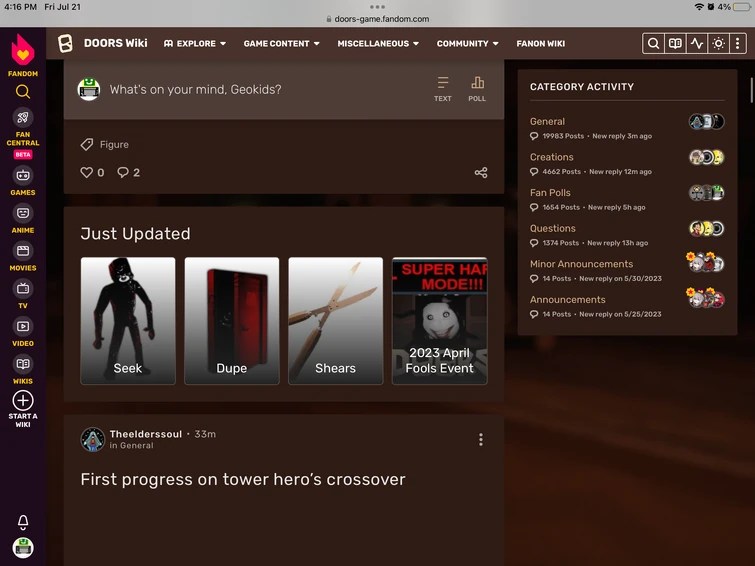This screenshot has width=755, height=566.
Task: Open the Fan Polls category
Action: coord(550,193)
